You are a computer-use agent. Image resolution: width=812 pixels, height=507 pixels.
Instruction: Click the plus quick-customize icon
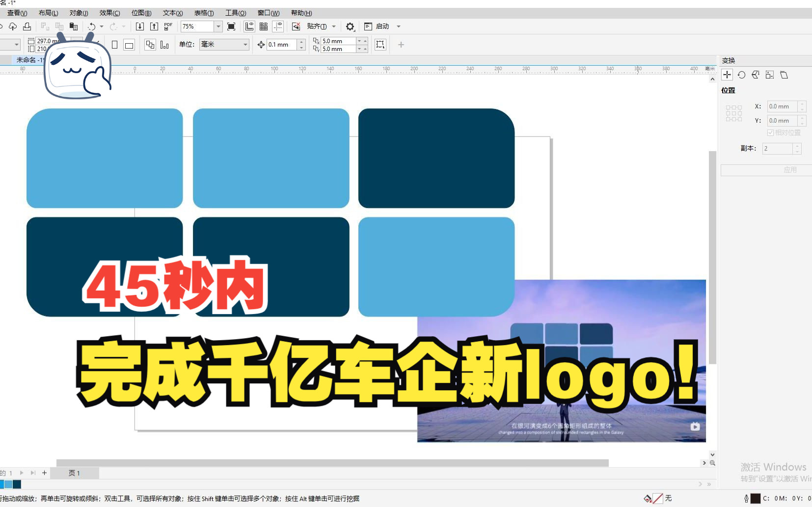(401, 45)
